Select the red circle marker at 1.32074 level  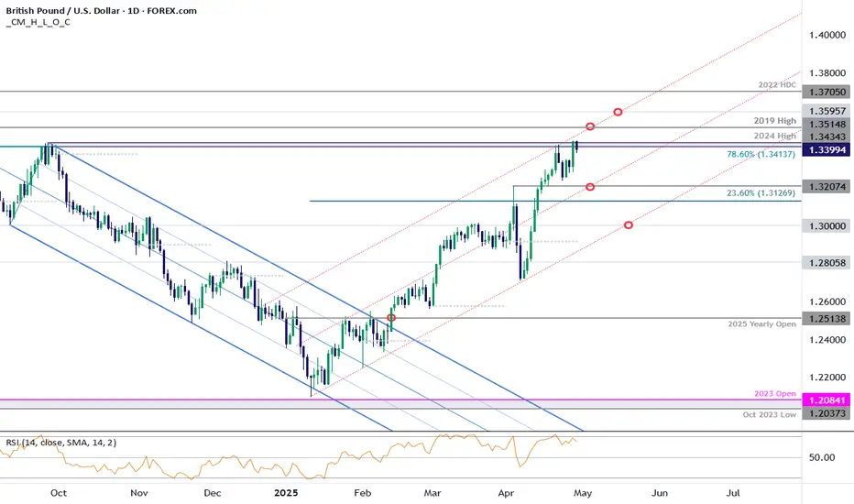click(x=590, y=187)
